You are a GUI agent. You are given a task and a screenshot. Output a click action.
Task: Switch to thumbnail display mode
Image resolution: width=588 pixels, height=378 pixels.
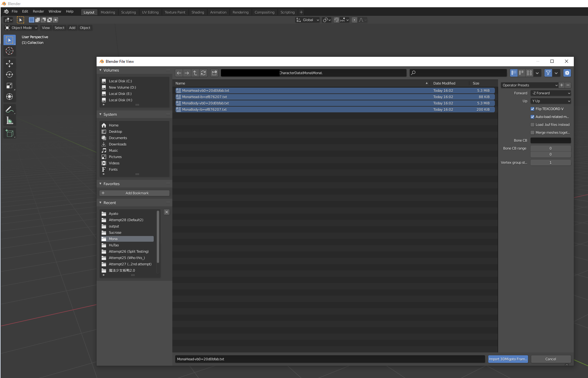[529, 73]
